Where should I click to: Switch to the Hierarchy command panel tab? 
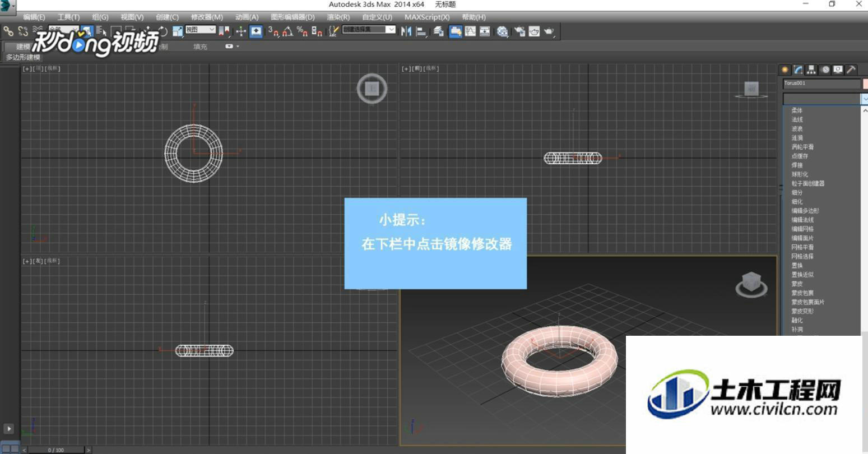click(811, 70)
